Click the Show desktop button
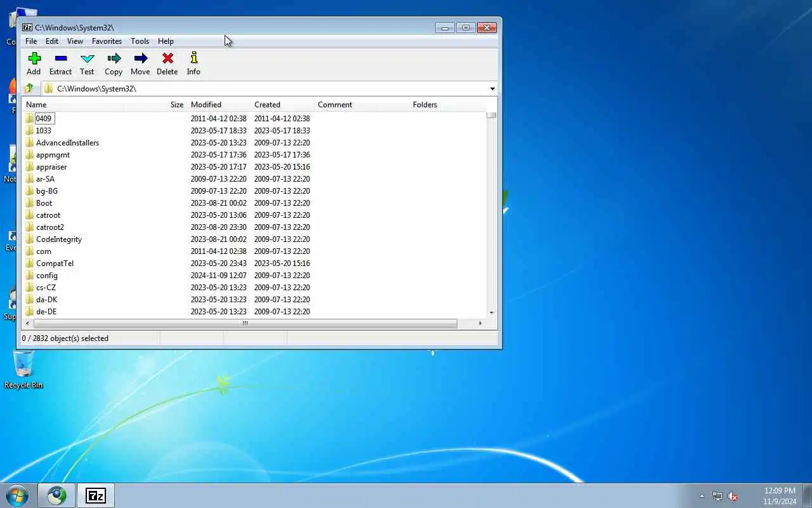 click(x=807, y=495)
